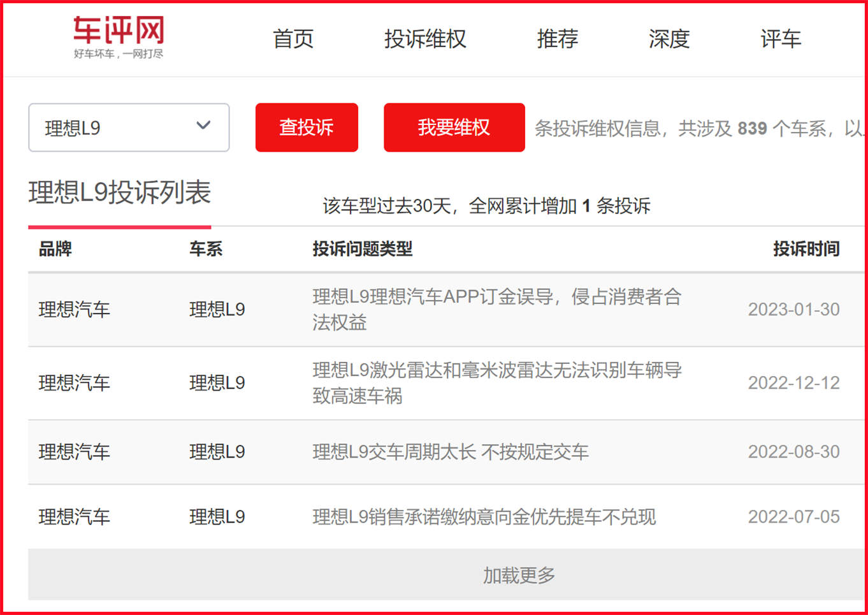Click 理想L9 series in the 2023-01-30 row

coord(217,310)
